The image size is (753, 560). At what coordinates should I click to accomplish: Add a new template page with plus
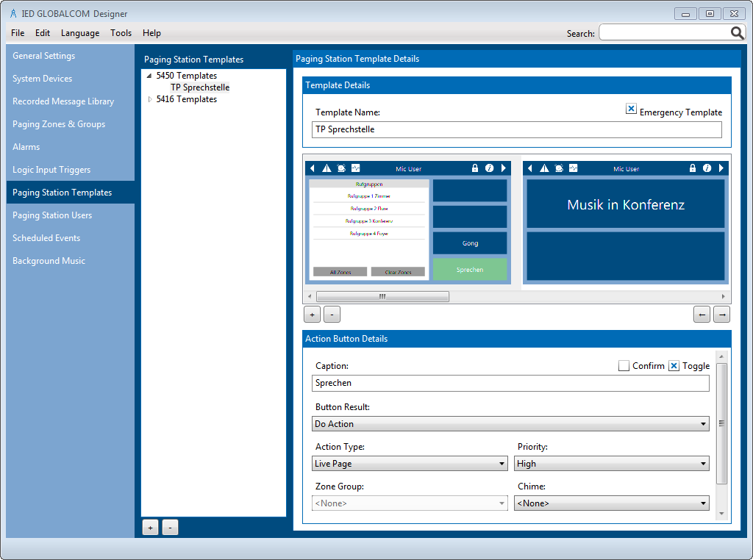coord(311,315)
